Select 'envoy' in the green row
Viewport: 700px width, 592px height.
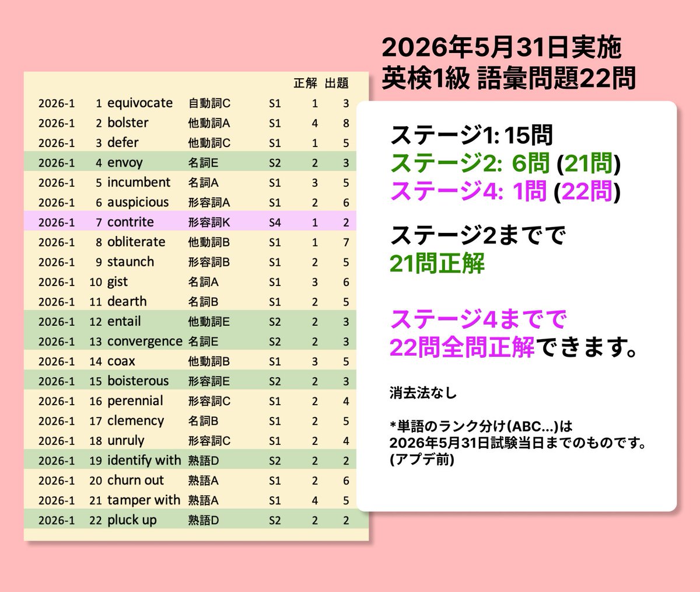click(125, 163)
